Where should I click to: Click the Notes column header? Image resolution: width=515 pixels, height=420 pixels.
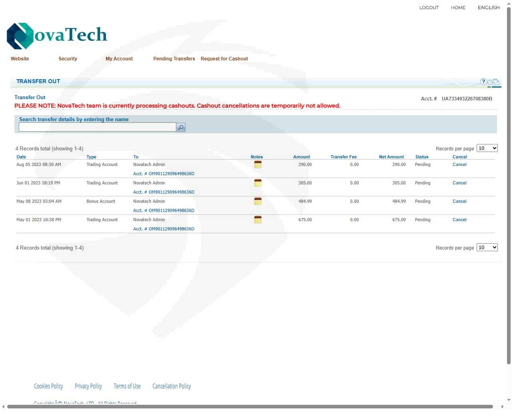point(257,157)
